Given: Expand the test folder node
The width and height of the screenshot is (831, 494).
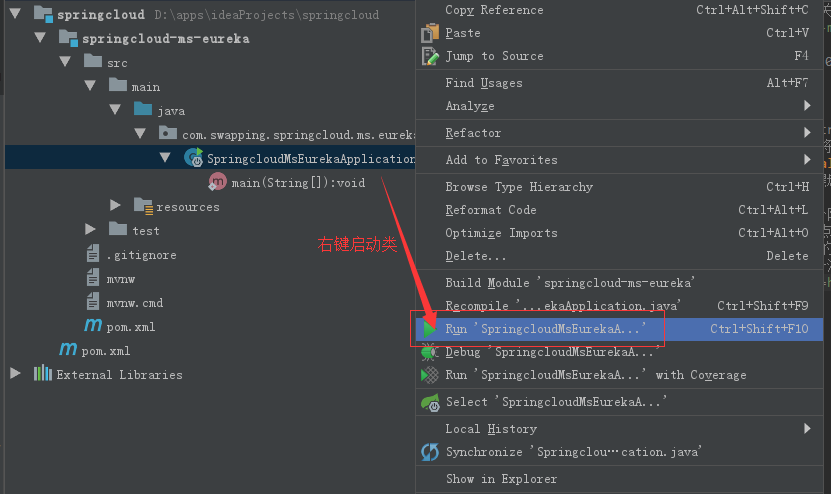Looking at the screenshot, I should point(90,230).
